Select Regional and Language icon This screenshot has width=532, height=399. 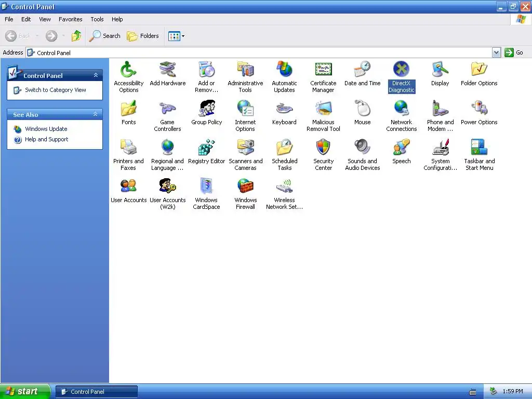(168, 148)
